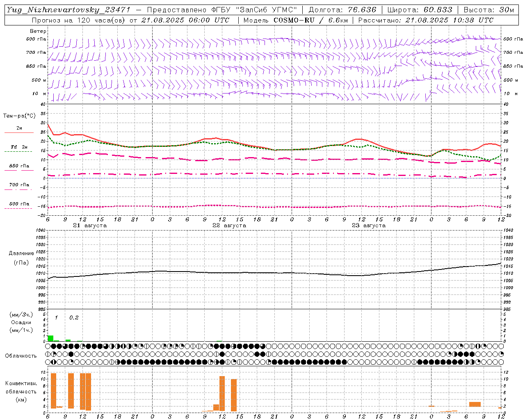Click the 700 гПа temperature legend dash-dot line

click(18, 189)
